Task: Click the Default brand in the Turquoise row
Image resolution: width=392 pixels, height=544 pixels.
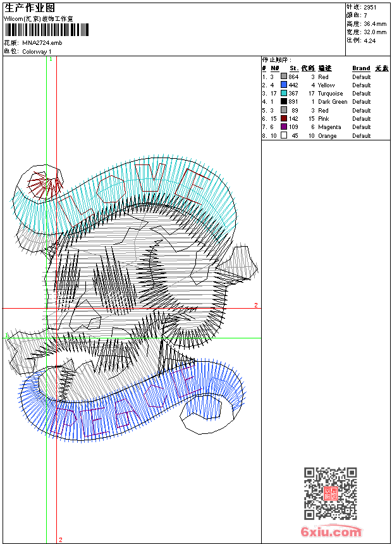Action: pyautogui.click(x=362, y=94)
